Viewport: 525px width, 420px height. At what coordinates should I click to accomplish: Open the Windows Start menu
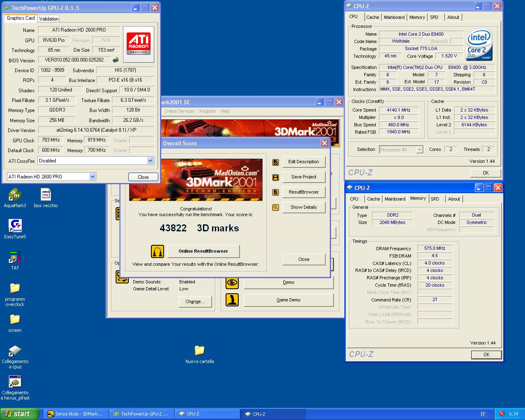coord(20,414)
